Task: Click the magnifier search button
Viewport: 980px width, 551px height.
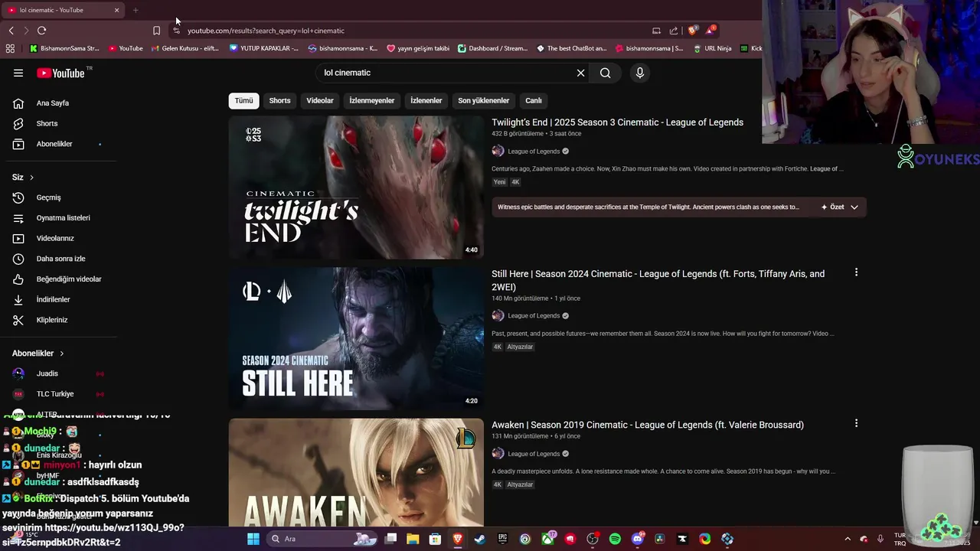Action: 605,73
